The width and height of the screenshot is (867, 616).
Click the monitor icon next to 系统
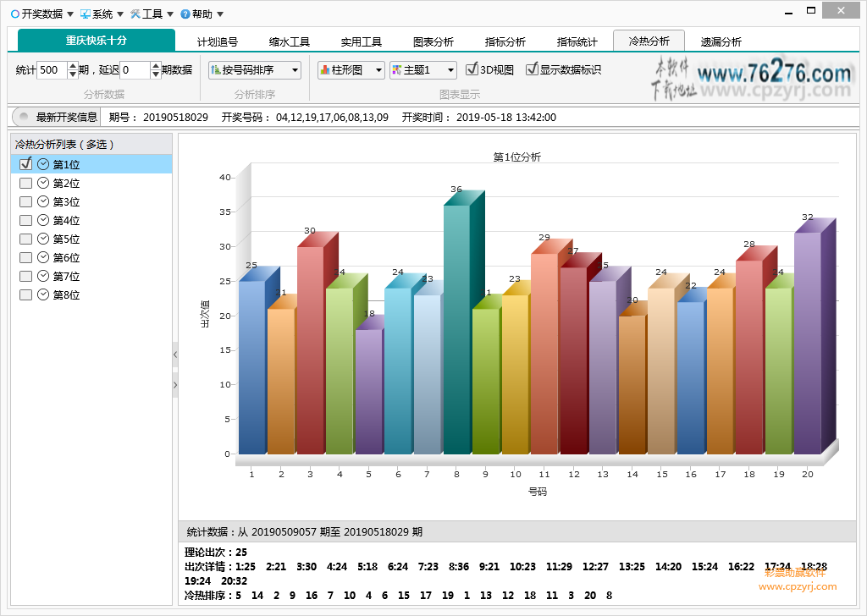click(x=86, y=14)
